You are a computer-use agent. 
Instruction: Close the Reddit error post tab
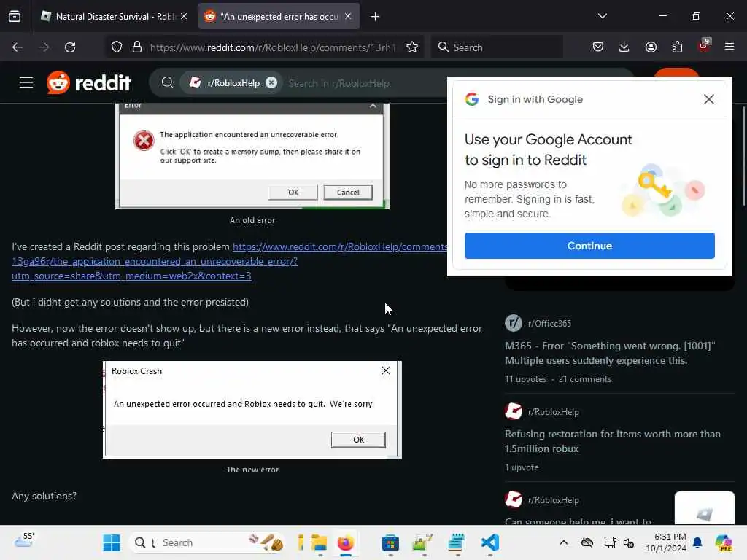click(348, 17)
